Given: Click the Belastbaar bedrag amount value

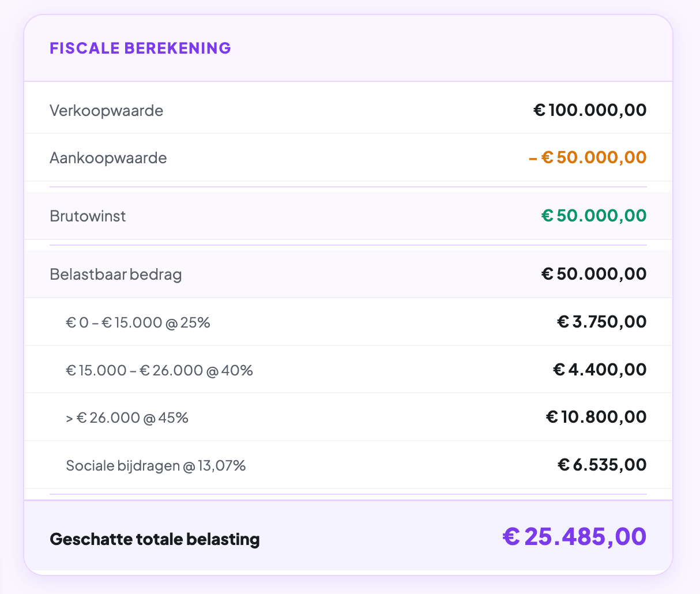Looking at the screenshot, I should coord(593,273).
